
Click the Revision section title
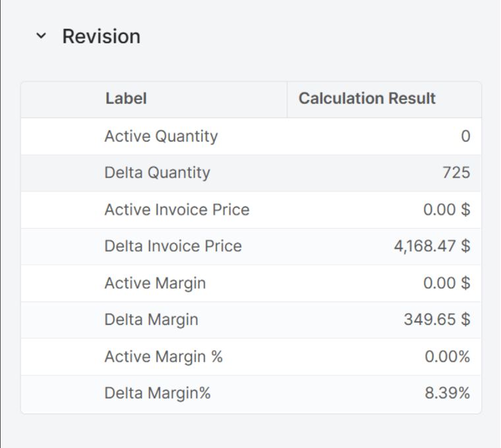(x=101, y=36)
